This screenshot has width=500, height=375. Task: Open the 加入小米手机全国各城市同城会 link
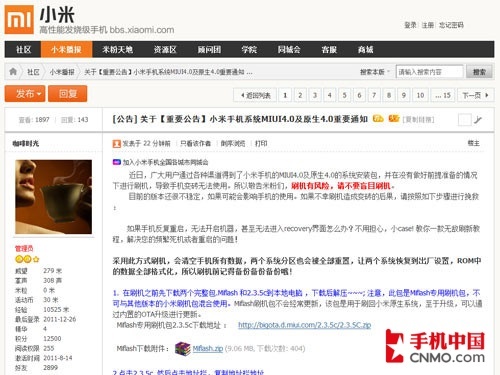tap(165, 162)
